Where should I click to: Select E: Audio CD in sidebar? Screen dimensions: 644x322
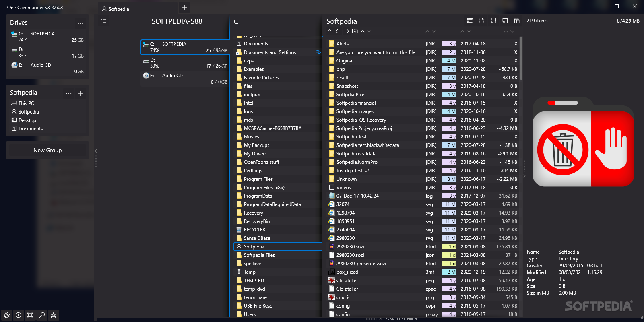(x=47, y=68)
